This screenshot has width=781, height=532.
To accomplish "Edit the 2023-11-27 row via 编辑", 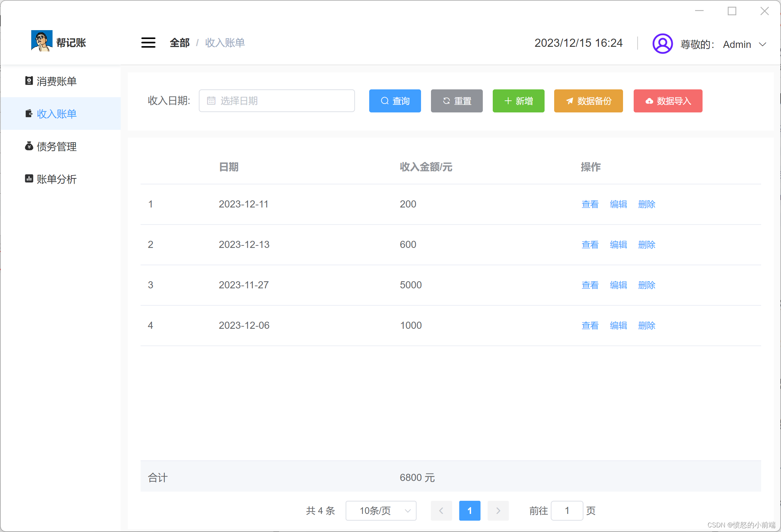I will click(618, 285).
